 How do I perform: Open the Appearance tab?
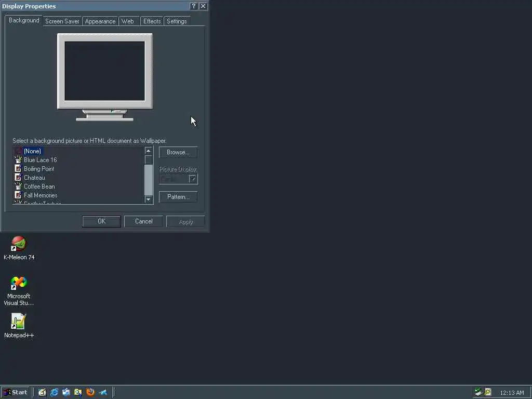100,21
